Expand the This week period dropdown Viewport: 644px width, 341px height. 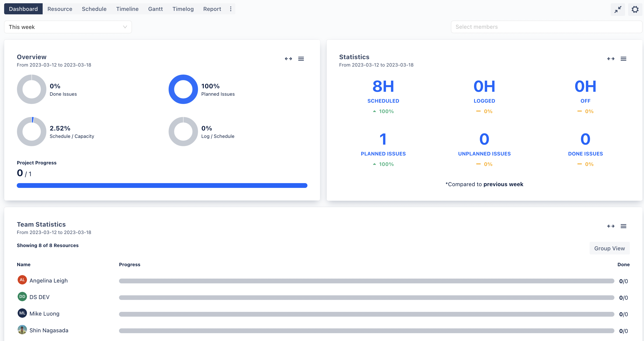[x=68, y=27]
